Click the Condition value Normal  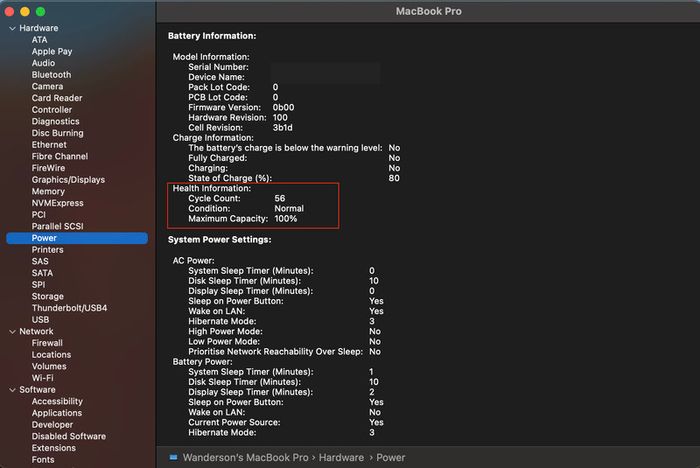pyautogui.click(x=289, y=209)
